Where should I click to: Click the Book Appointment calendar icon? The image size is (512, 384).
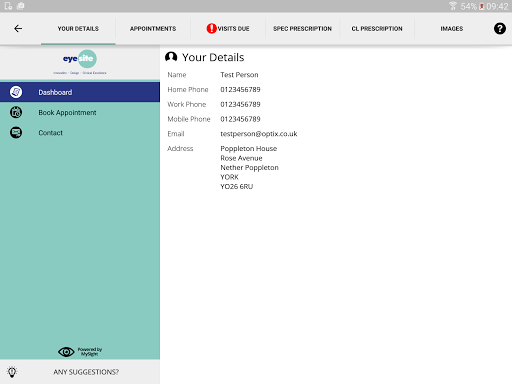[16, 112]
